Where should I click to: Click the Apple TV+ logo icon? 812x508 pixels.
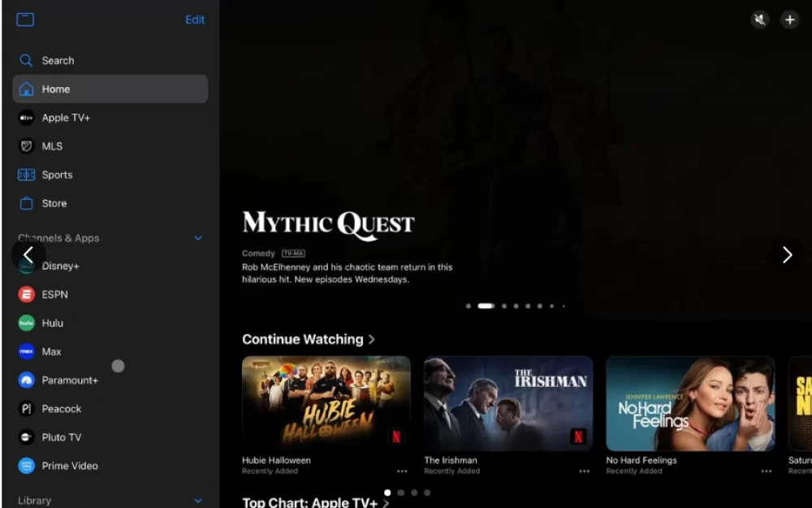26,118
